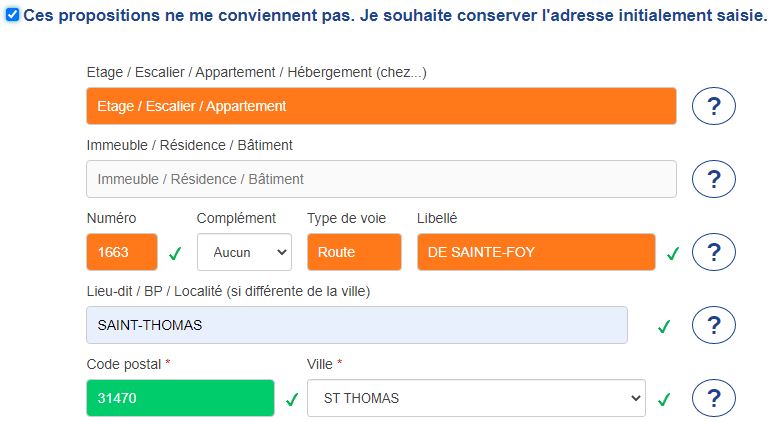Click green checkmark next to Code postal

[x=292, y=399]
